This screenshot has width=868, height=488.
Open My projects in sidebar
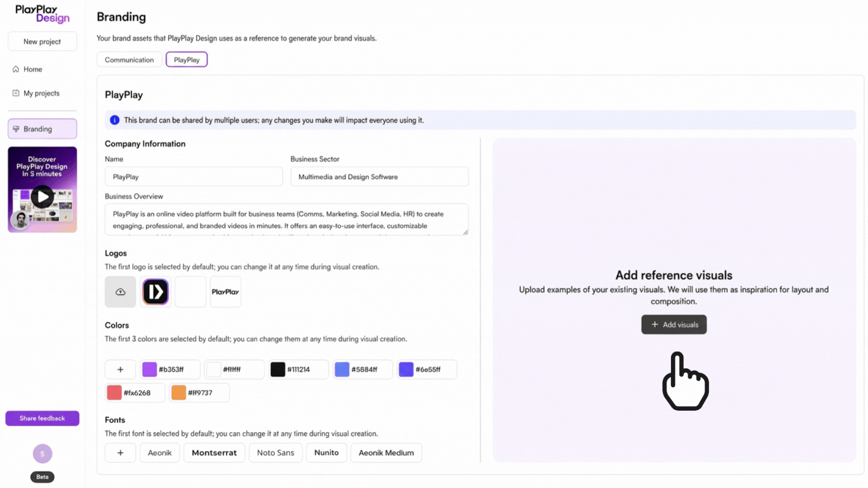41,93
